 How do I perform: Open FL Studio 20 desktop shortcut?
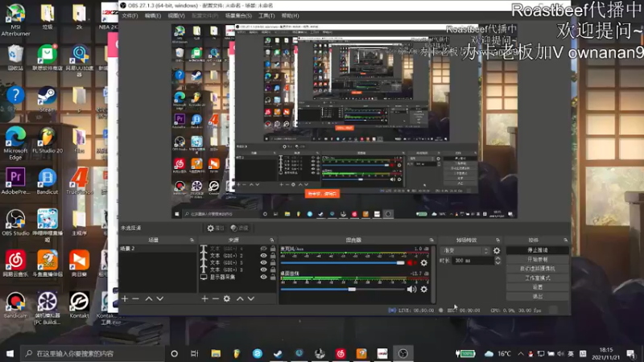tap(47, 140)
